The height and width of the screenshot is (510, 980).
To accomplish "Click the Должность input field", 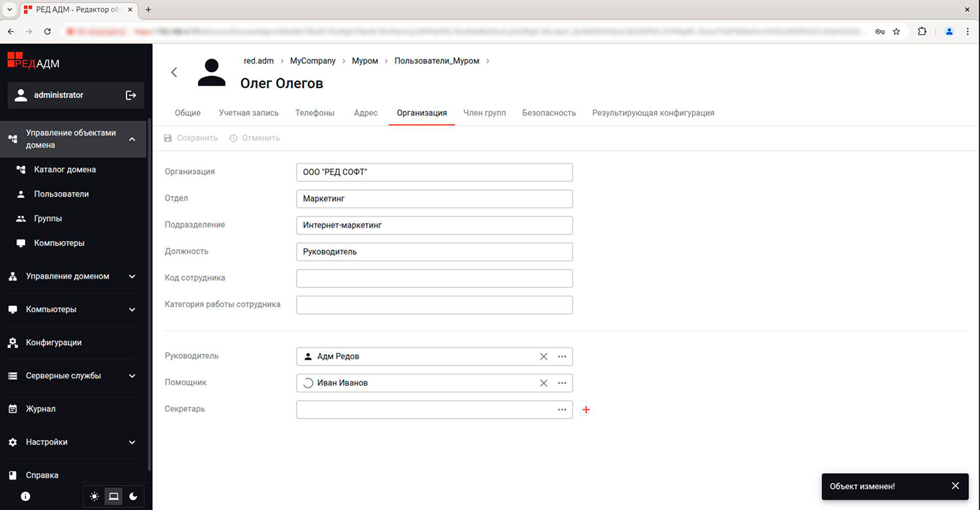I will pyautogui.click(x=434, y=252).
